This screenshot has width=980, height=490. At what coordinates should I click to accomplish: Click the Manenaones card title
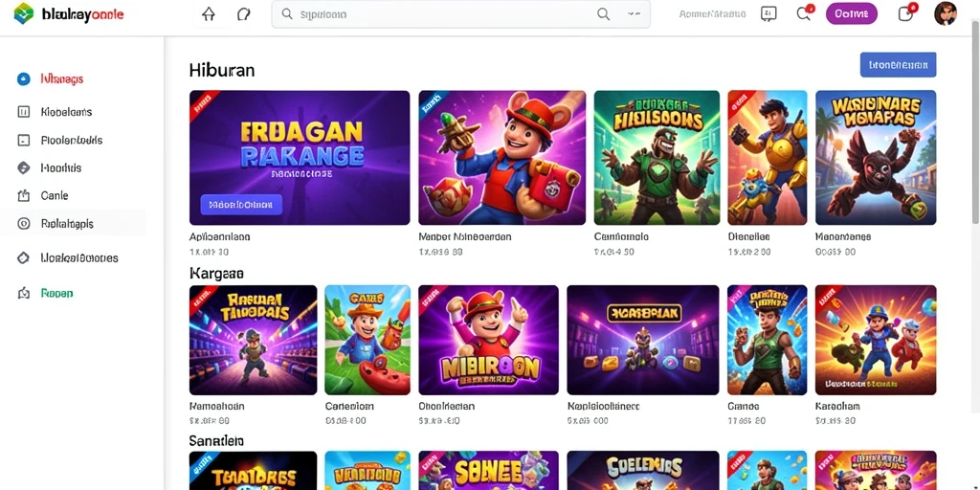(843, 237)
